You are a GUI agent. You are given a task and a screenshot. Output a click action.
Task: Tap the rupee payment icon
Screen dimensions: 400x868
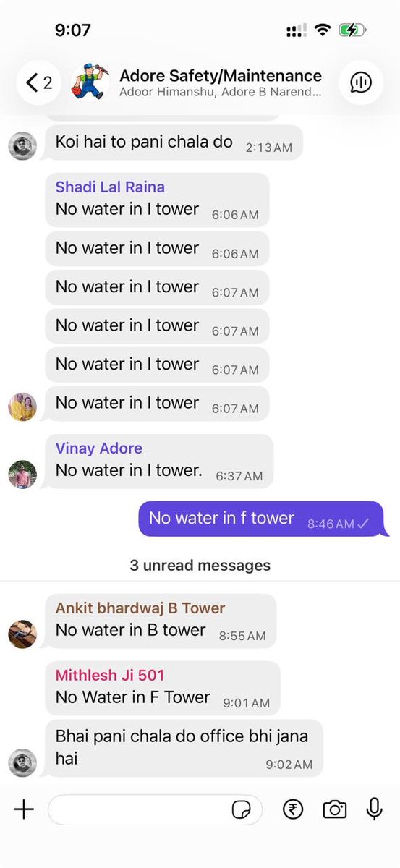point(293,809)
